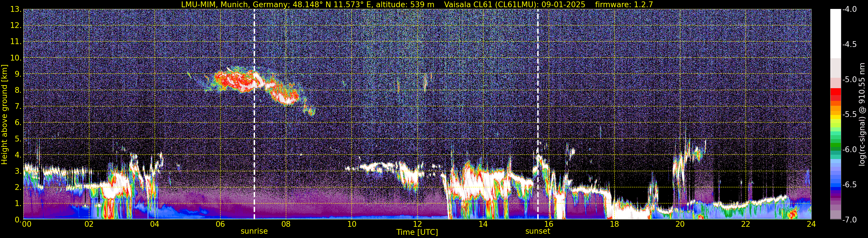Click the '12' time tick label

click(417, 224)
